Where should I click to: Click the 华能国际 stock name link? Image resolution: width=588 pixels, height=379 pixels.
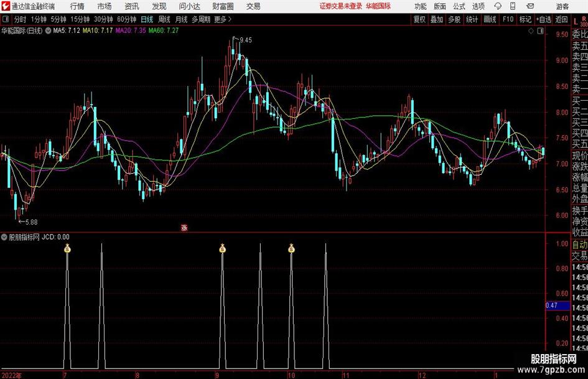(378, 6)
